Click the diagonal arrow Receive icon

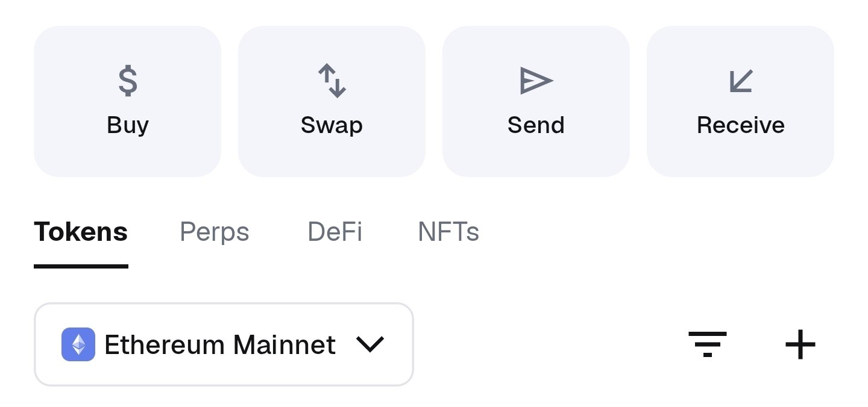pos(740,81)
